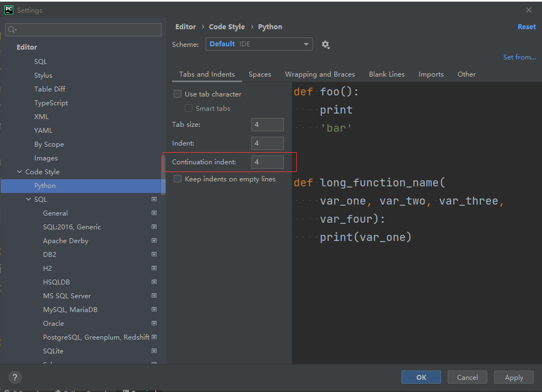Click the settings tree vertical scrollbar
This screenshot has width=542, height=392.
[x=164, y=176]
